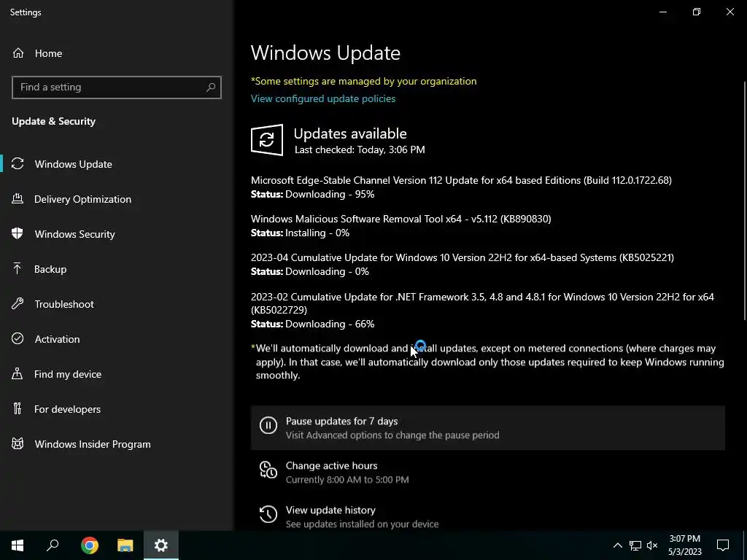747x560 pixels.
Task: Click the Delivery Optimization icon
Action: (18, 199)
